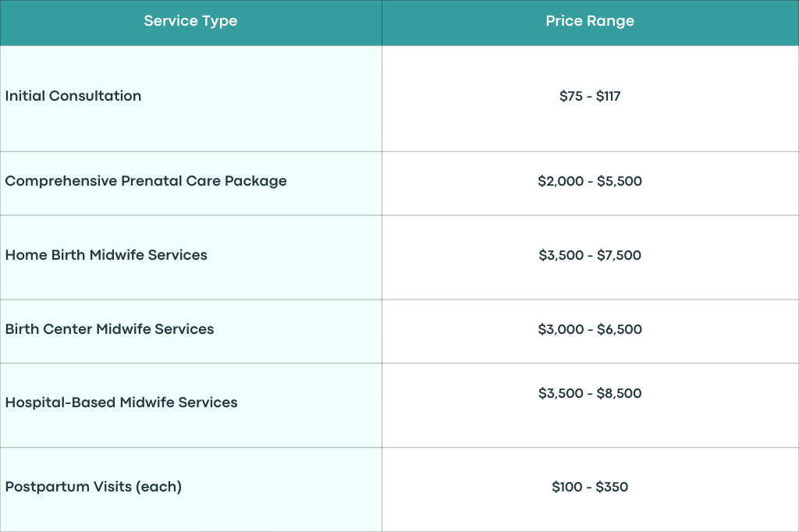Click Hospital-Based Midwife Services label

pyautogui.click(x=121, y=403)
